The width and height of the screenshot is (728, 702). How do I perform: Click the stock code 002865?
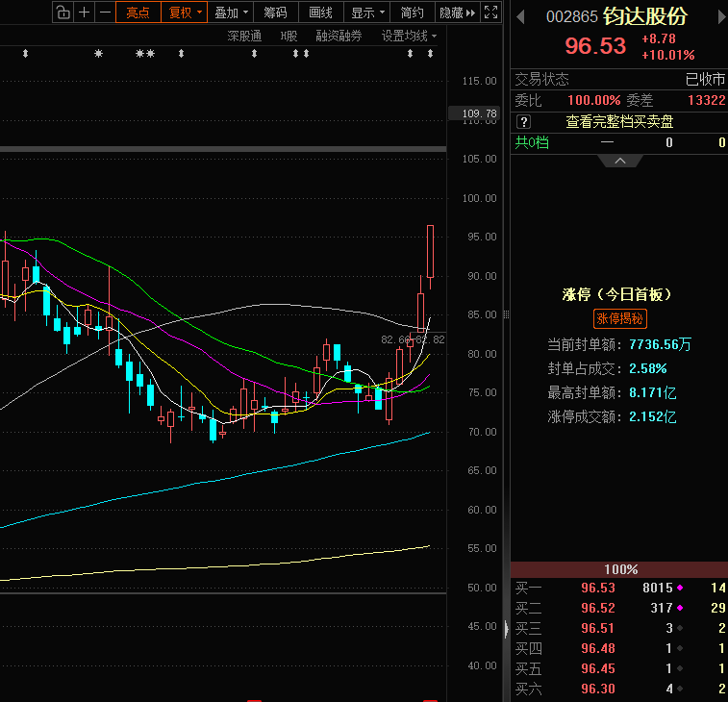572,16
